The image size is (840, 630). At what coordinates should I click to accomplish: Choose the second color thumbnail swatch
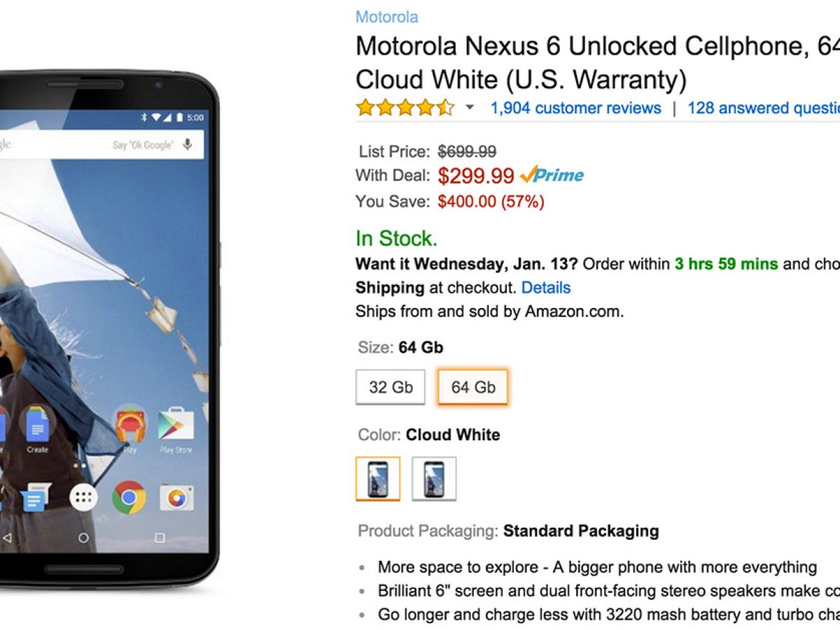434,479
